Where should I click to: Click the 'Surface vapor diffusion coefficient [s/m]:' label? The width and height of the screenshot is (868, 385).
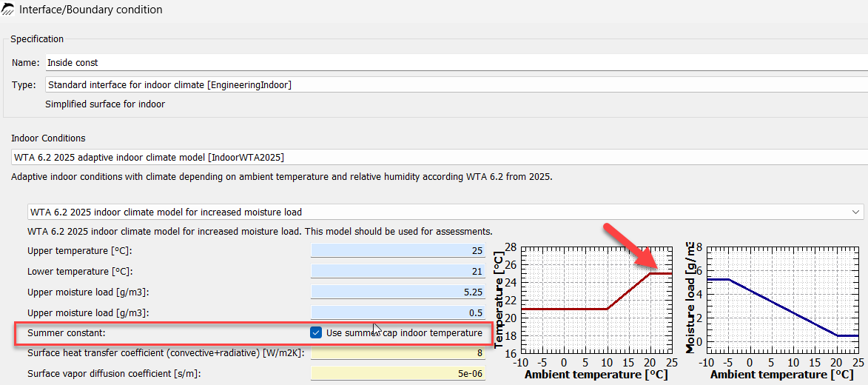[113, 373]
